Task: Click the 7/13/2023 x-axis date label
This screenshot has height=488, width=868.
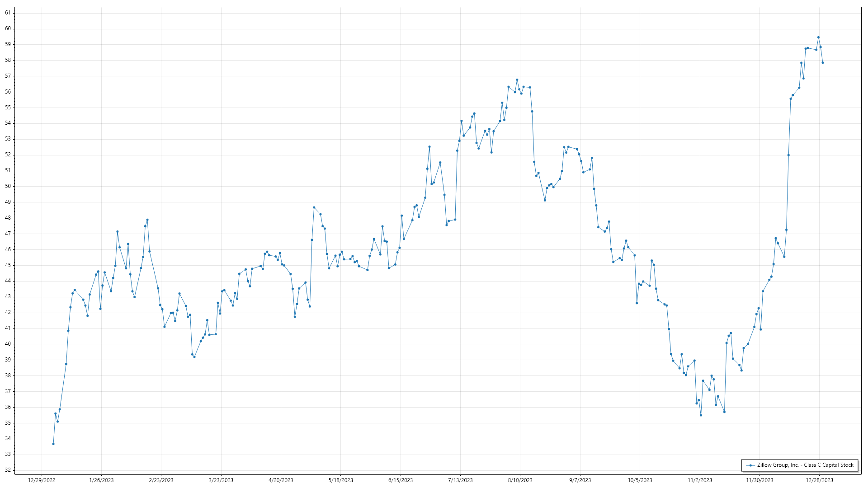Action: [460, 480]
